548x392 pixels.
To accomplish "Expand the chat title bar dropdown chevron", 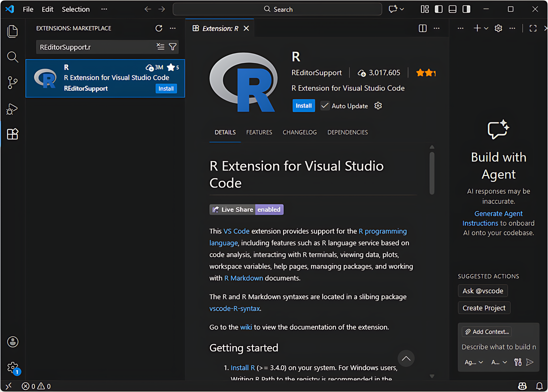I will tap(402, 9).
